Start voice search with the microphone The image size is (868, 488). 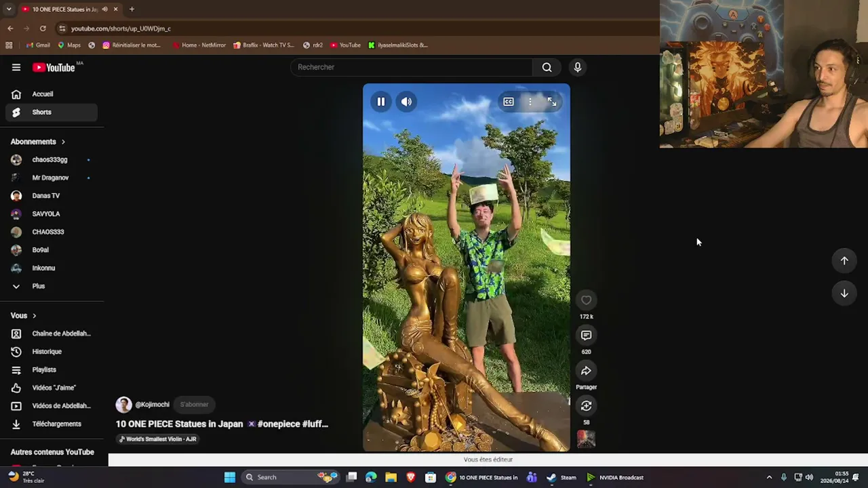(578, 67)
